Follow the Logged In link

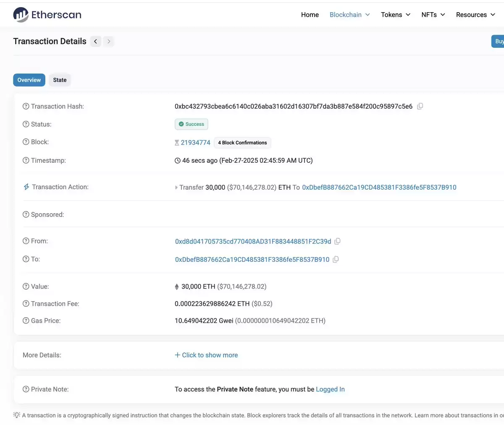coord(330,389)
